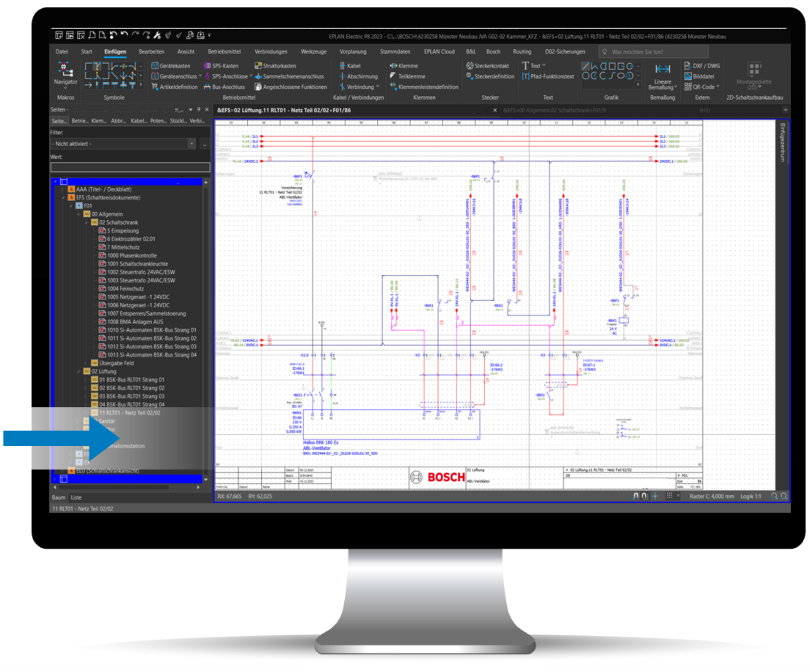Open the Werkzeuge ribbon tab
810x672 pixels.
point(313,51)
